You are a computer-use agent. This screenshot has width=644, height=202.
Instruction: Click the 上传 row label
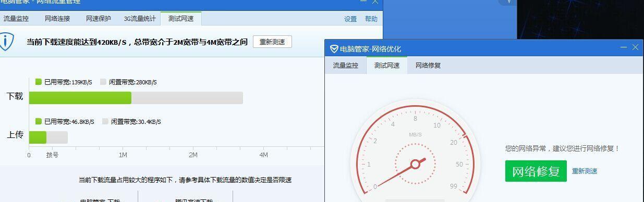15,135
